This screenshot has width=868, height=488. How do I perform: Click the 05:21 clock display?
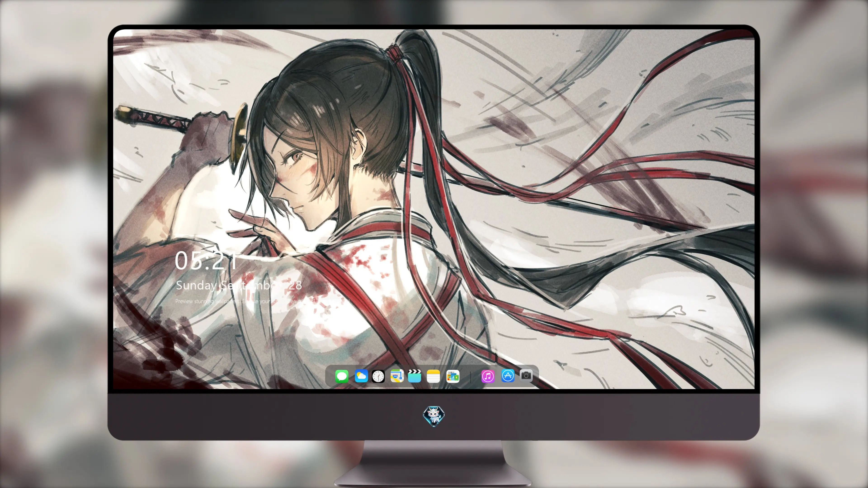coord(205,261)
